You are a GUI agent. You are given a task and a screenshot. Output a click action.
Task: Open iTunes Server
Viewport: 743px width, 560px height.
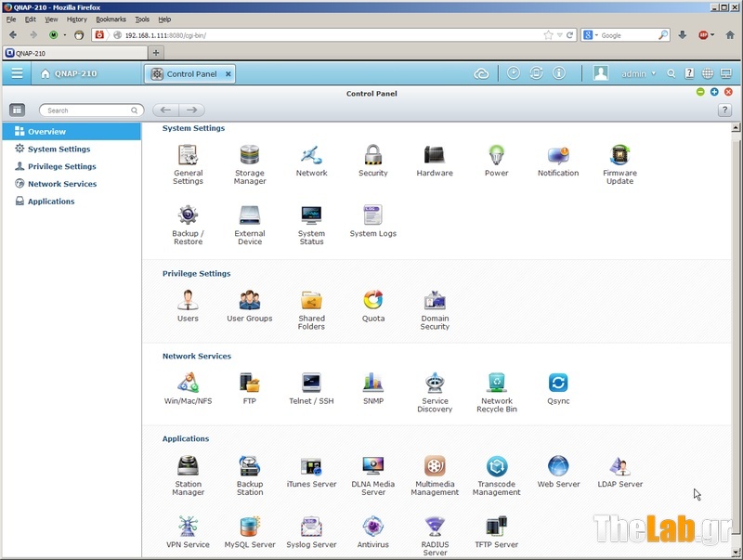(311, 472)
